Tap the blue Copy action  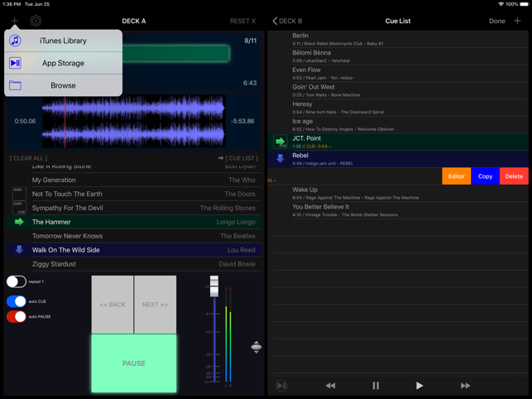click(485, 176)
